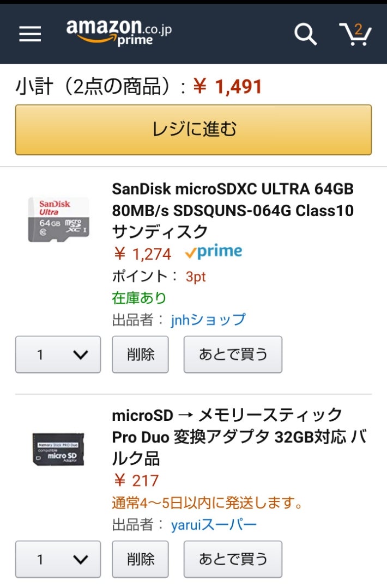
Task: Tap the Amazon.co.jp prime logo
Action: pyautogui.click(x=119, y=33)
